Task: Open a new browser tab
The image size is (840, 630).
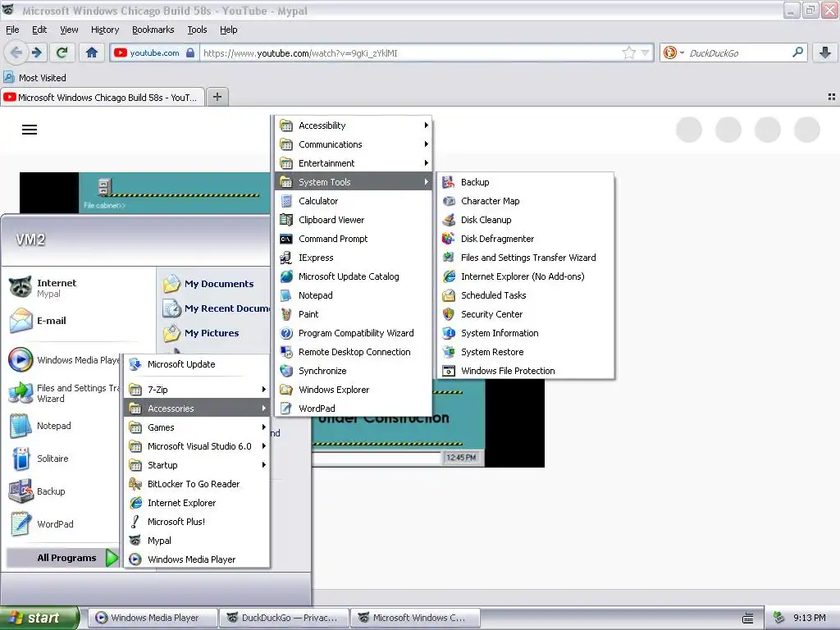Action: point(217,97)
